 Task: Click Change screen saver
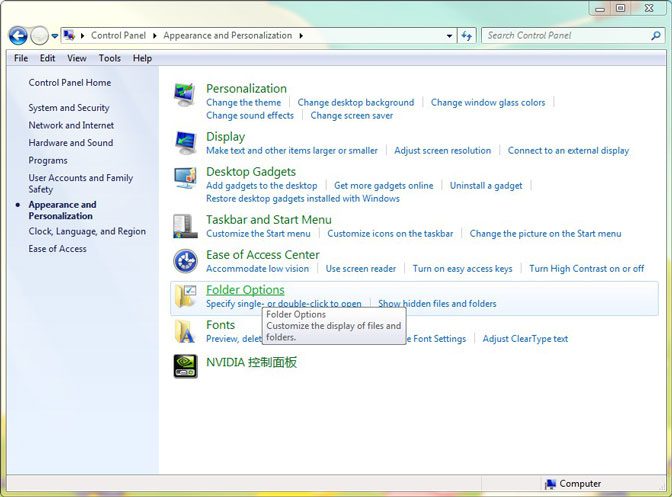click(351, 116)
